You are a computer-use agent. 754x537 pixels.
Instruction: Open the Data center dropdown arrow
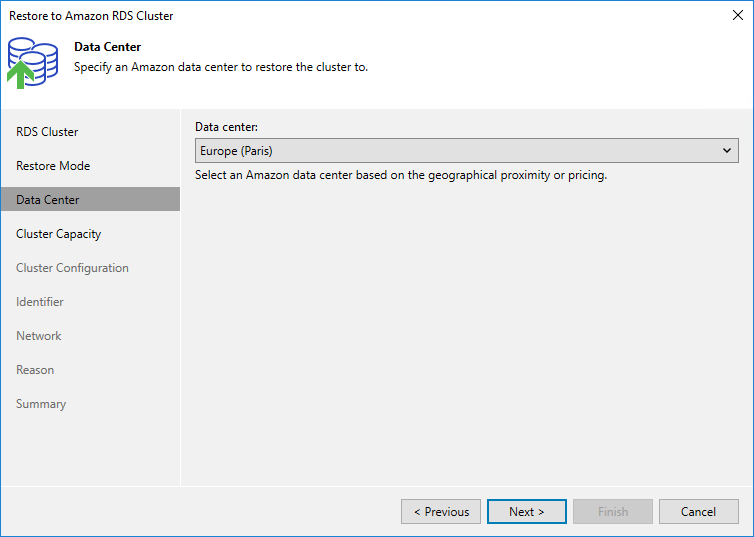pyautogui.click(x=727, y=151)
